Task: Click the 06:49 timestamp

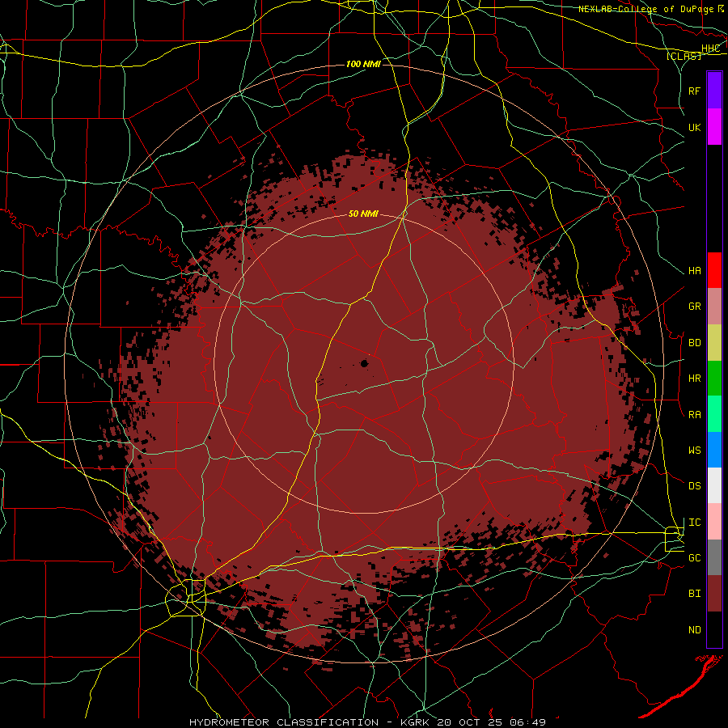Action: pos(528,722)
